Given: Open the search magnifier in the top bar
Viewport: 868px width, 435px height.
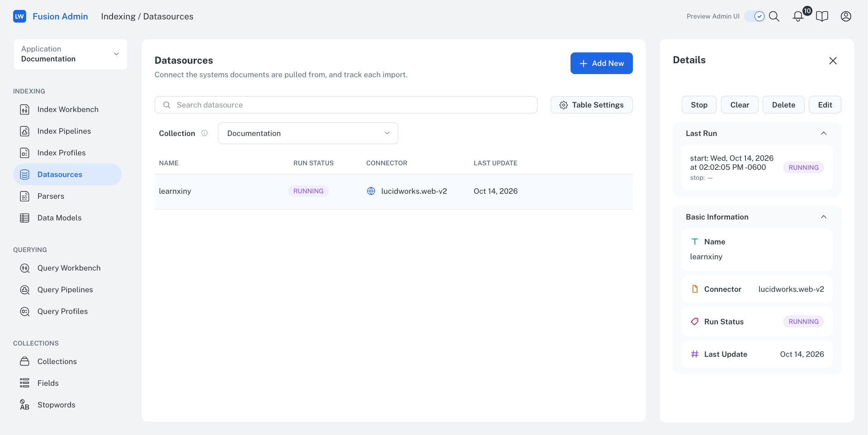Looking at the screenshot, I should (774, 16).
